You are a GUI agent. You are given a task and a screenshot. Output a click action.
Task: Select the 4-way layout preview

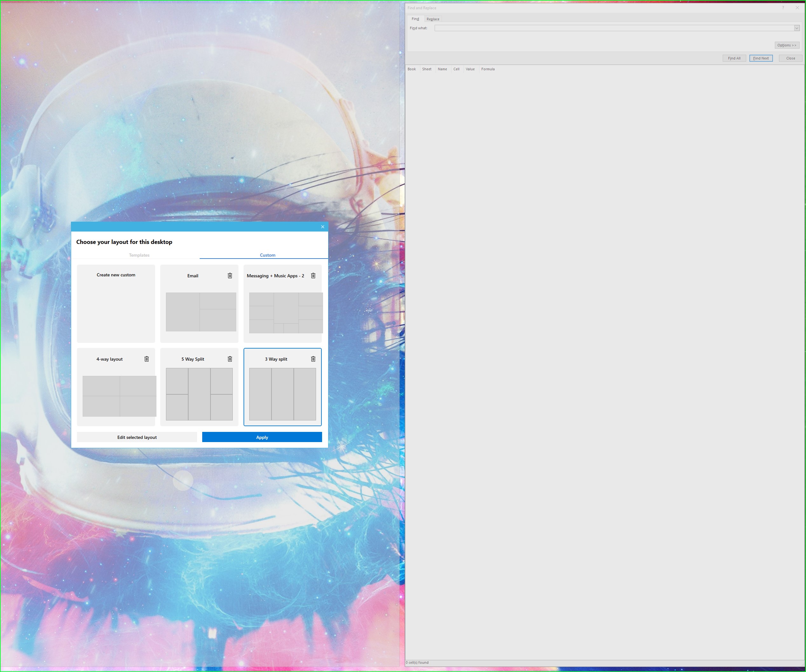(x=119, y=396)
